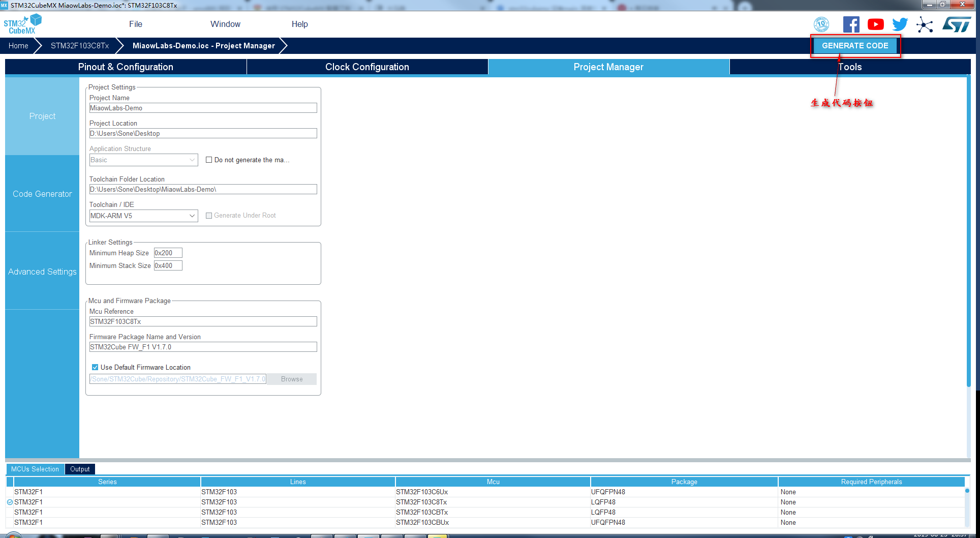
Task: Open the File menu
Action: click(136, 24)
